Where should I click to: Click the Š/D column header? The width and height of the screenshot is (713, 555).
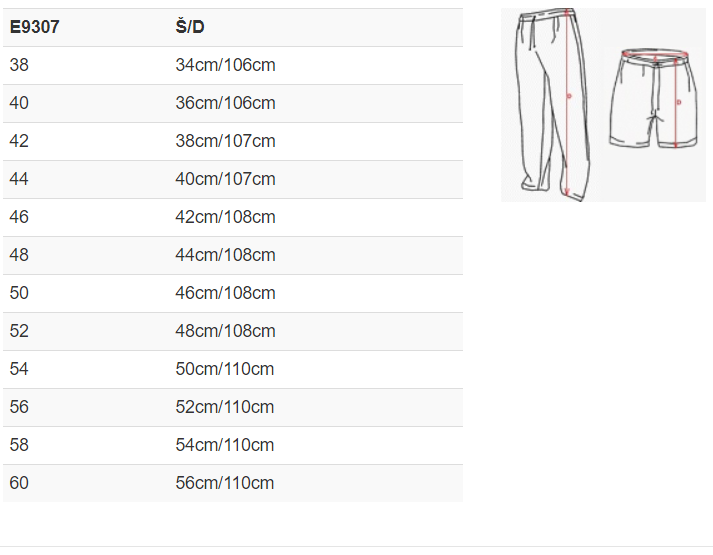tap(190, 27)
